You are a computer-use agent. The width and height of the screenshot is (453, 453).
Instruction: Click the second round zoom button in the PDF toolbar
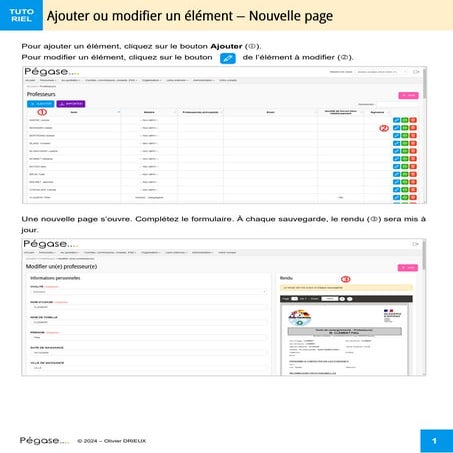[x=350, y=299]
